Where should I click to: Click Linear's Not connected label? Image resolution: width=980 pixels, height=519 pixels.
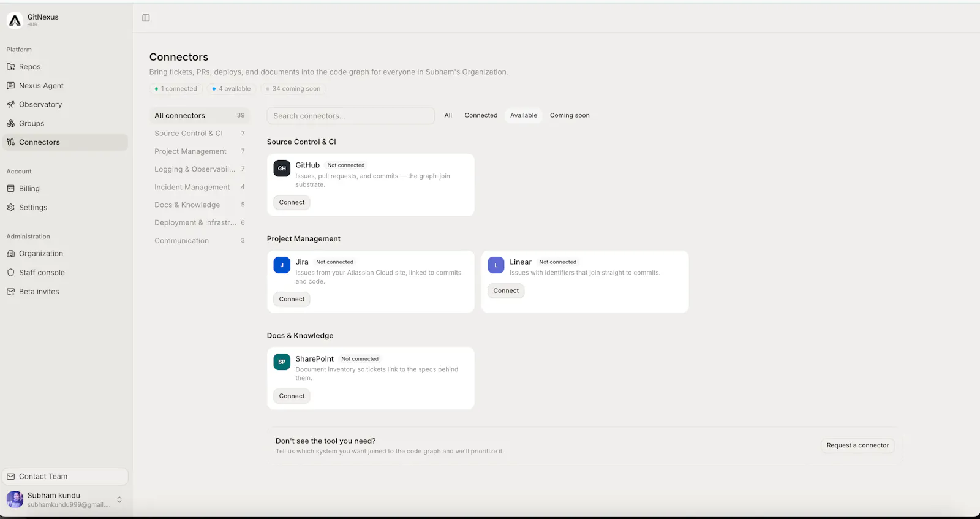pos(558,262)
